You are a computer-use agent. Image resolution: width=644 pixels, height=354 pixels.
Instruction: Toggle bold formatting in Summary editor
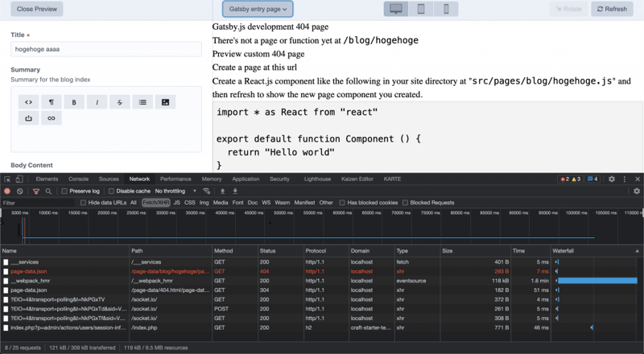(x=74, y=102)
